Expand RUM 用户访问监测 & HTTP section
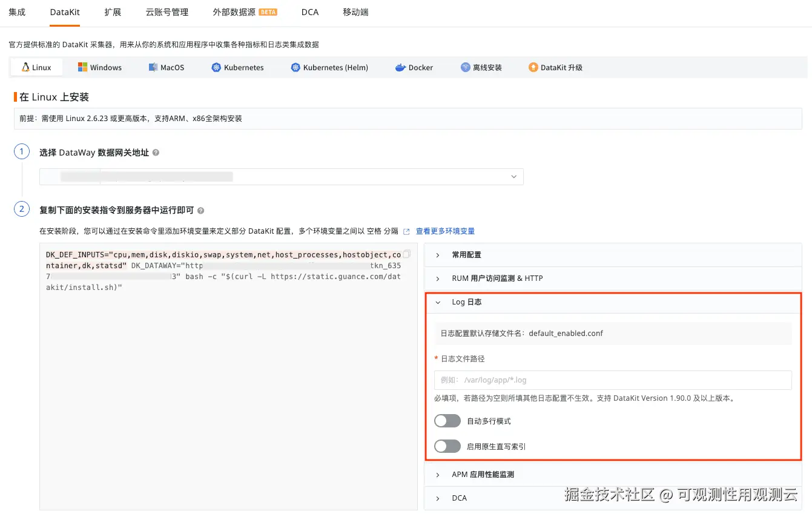This screenshot has height=517, width=812. tap(613, 278)
